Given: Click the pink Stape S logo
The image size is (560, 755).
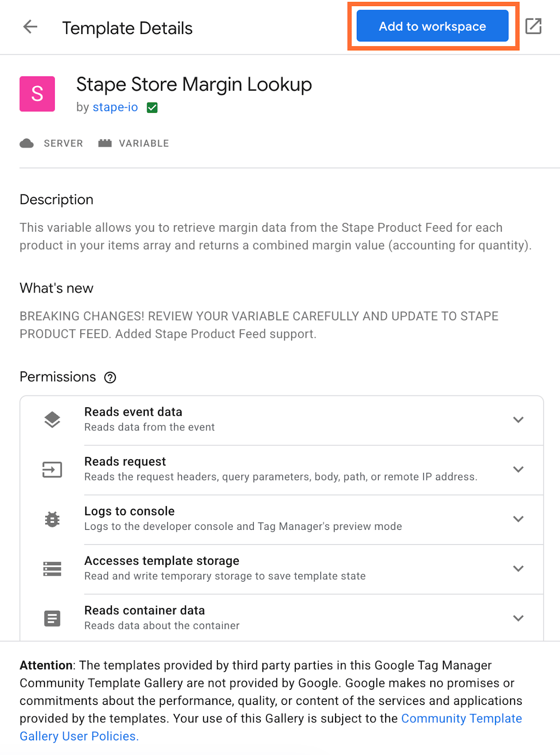Looking at the screenshot, I should (37, 94).
